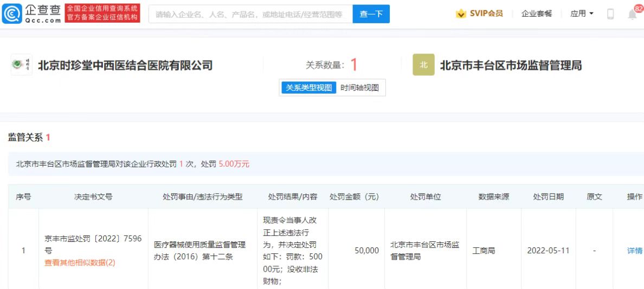Click 处罚事由/违法行为类型 column header
Image resolution: width=644 pixels, height=289 pixels.
[x=203, y=197]
